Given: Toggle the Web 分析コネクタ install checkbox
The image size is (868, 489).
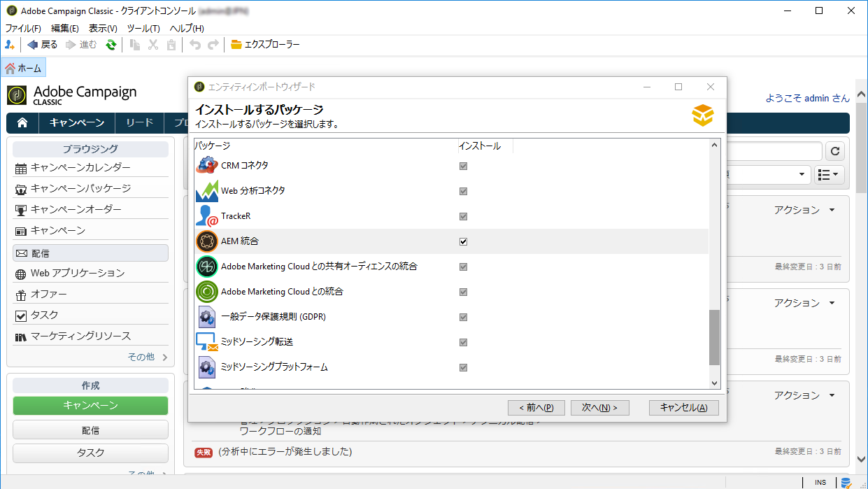Looking at the screenshot, I should pyautogui.click(x=463, y=192).
